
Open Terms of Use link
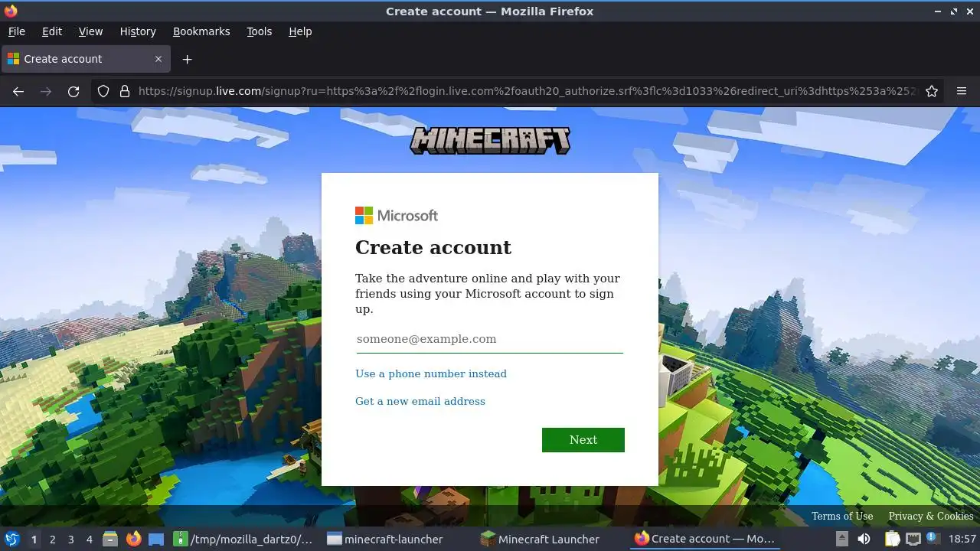(842, 516)
